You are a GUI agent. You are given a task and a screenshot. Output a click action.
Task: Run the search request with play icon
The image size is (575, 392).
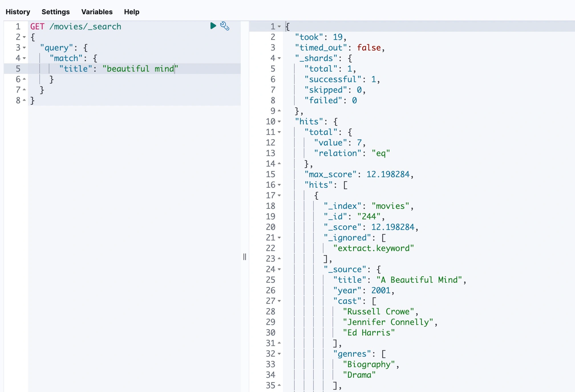(x=213, y=26)
